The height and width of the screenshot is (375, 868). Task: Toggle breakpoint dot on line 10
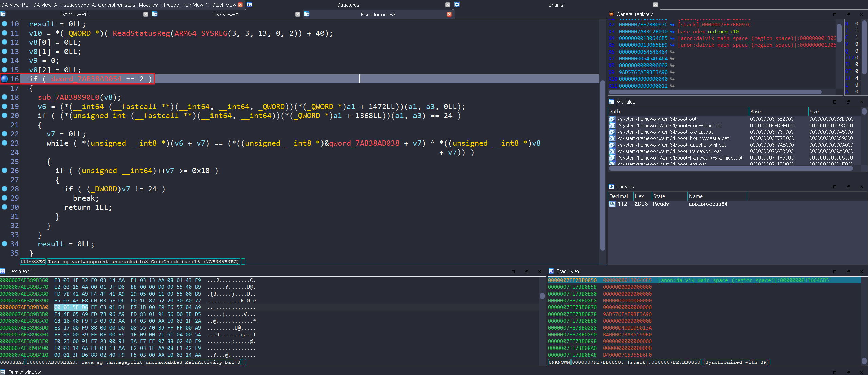(x=4, y=24)
